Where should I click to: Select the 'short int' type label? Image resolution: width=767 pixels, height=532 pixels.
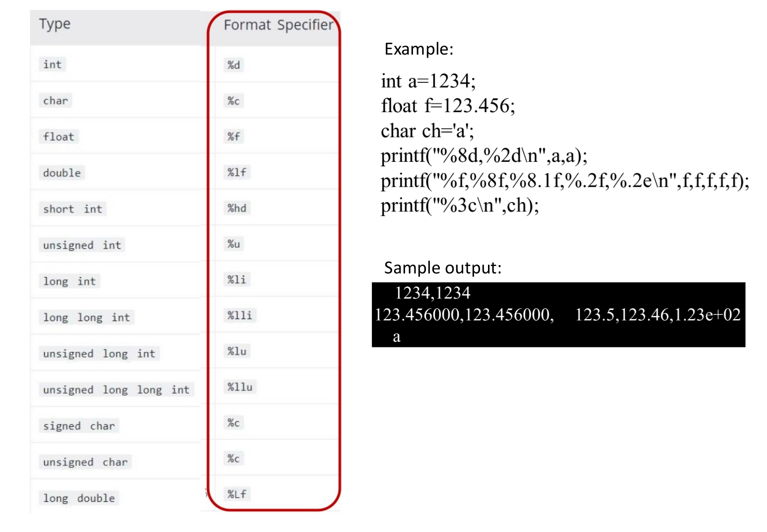[x=72, y=209]
